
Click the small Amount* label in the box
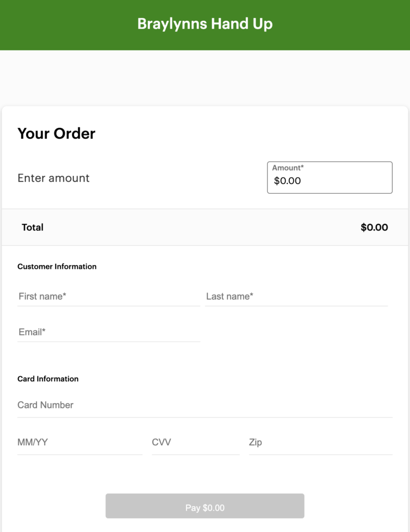(x=288, y=168)
